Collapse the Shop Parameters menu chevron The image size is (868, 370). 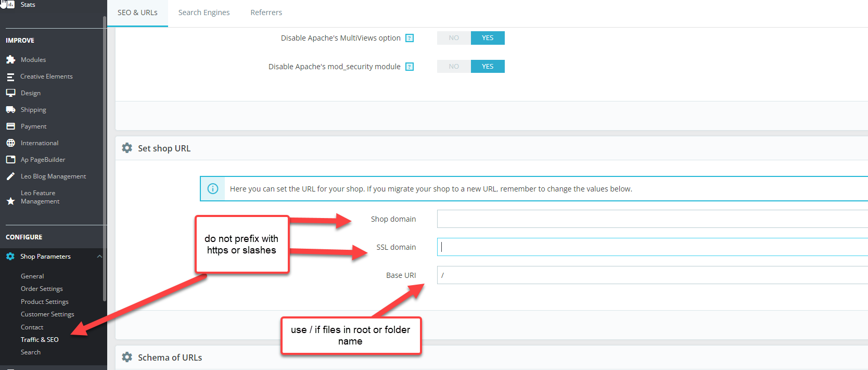(99, 257)
